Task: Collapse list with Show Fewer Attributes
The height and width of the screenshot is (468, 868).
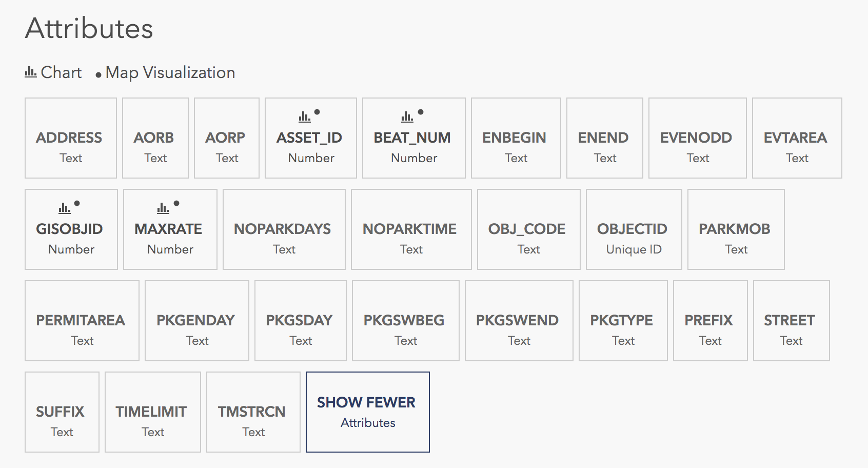Action: [367, 412]
